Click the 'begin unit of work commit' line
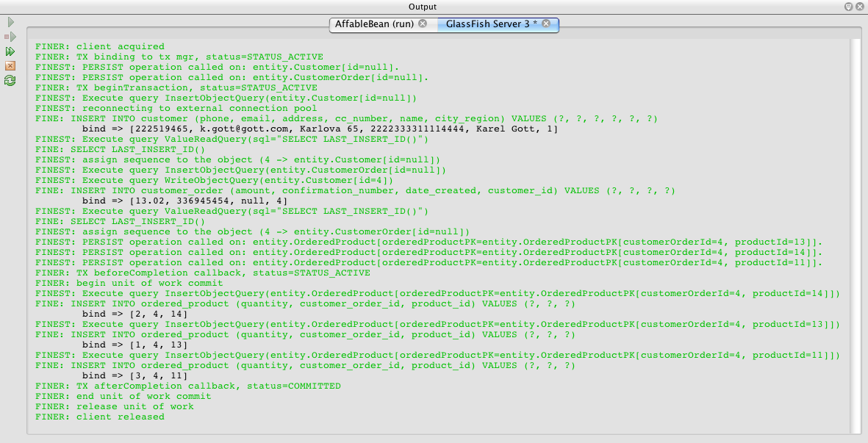This screenshot has height=443, width=868. (x=129, y=283)
